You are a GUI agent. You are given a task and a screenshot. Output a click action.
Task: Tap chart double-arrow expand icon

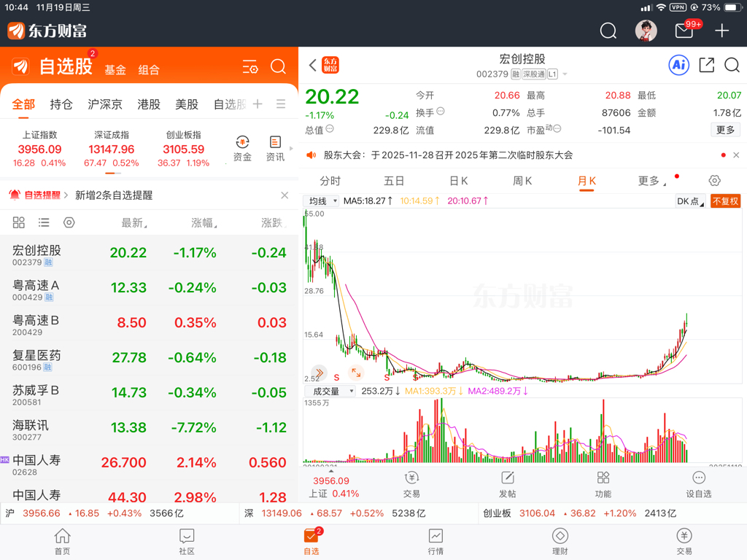coord(320,373)
